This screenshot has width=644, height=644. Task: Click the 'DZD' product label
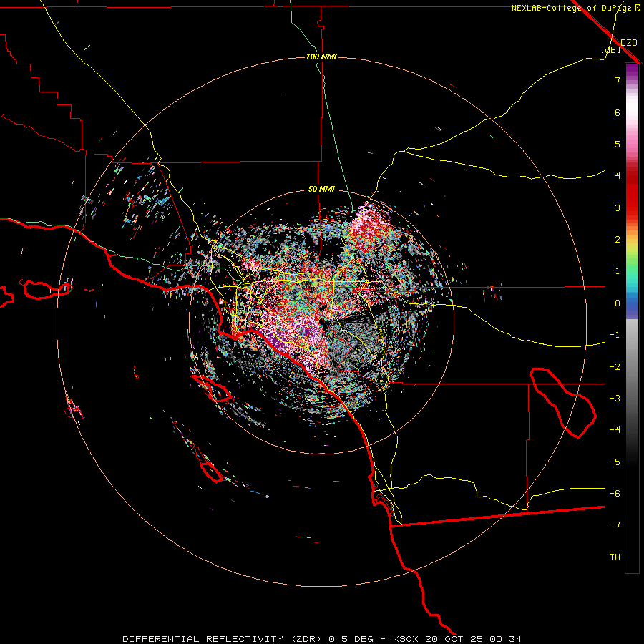click(629, 43)
